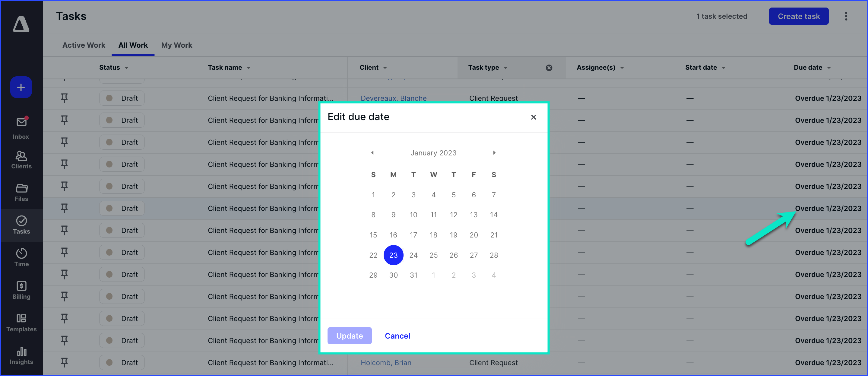Switch to the All Work tab
868x376 pixels.
point(133,45)
